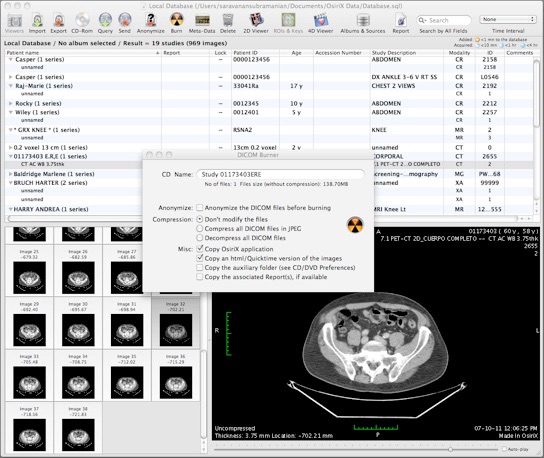Sort by Patient ID column header
544x458 pixels.
pyautogui.click(x=255, y=53)
